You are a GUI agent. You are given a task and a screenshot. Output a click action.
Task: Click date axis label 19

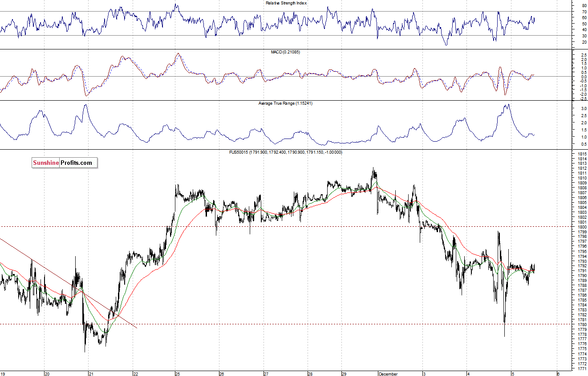pos(3,374)
